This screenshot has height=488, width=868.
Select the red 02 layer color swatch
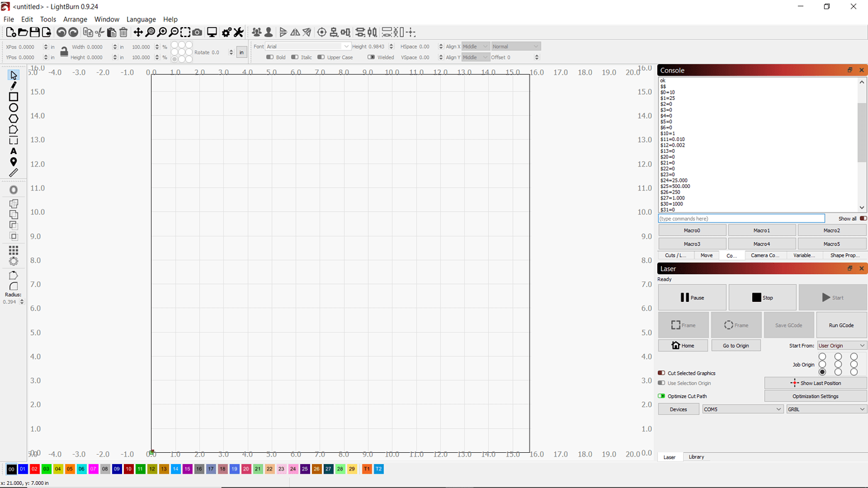point(35,469)
